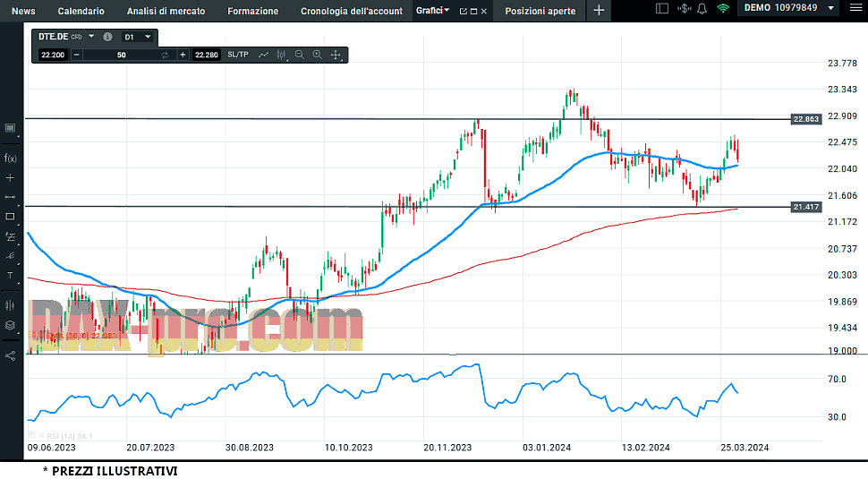Select the line chart type icon
The height and width of the screenshot is (479, 868).
point(263,55)
